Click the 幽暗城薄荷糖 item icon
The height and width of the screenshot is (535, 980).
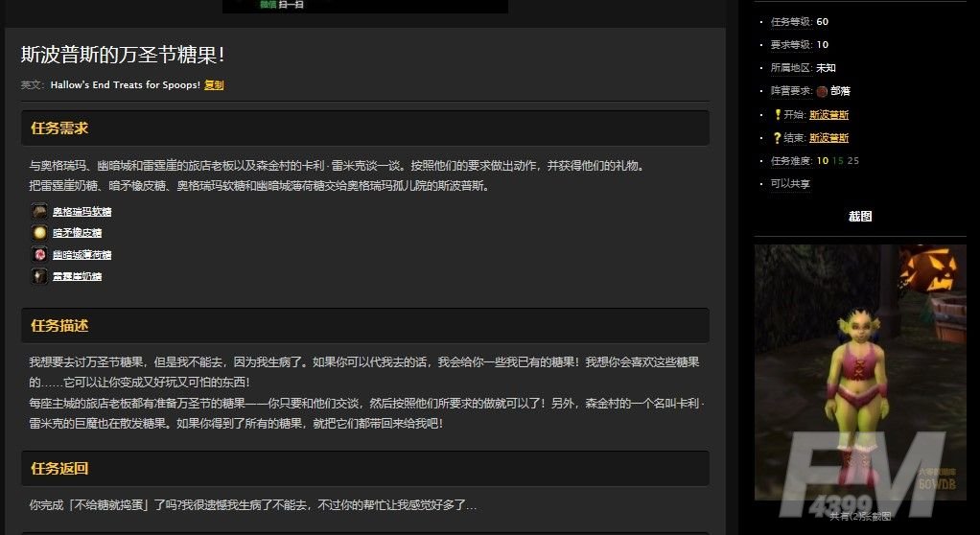pyautogui.click(x=39, y=254)
